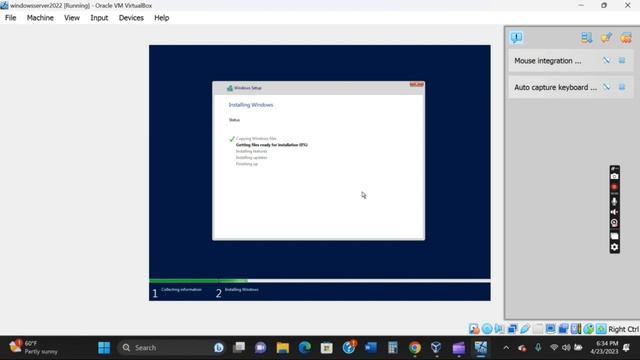Image resolution: width=640 pixels, height=360 pixels.
Task: Click the CPU status indicator icon
Action: pyautogui.click(x=576, y=329)
